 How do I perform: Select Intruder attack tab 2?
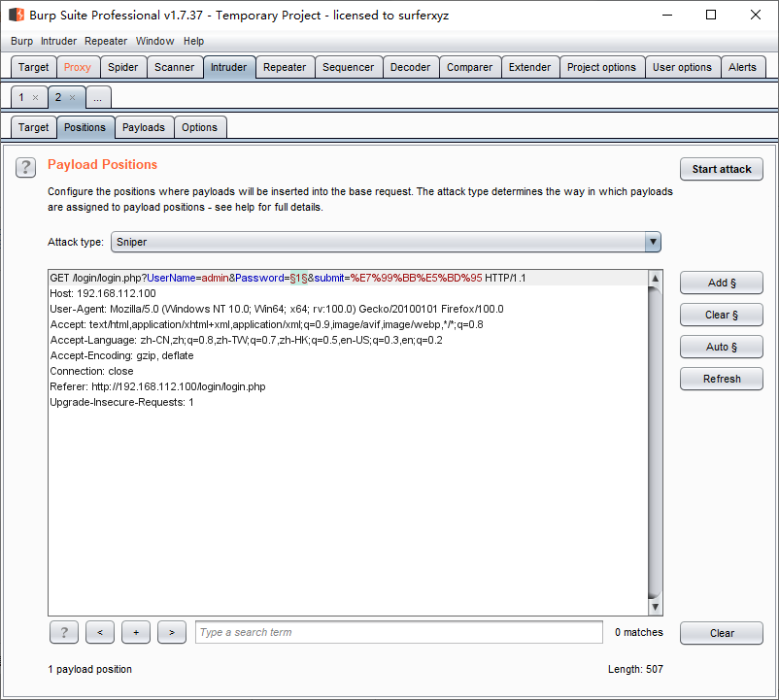point(58,97)
